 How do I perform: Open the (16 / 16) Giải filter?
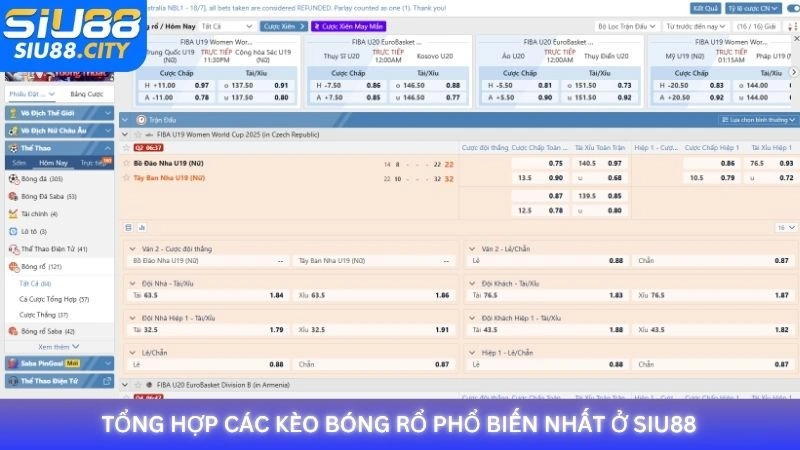[757, 26]
